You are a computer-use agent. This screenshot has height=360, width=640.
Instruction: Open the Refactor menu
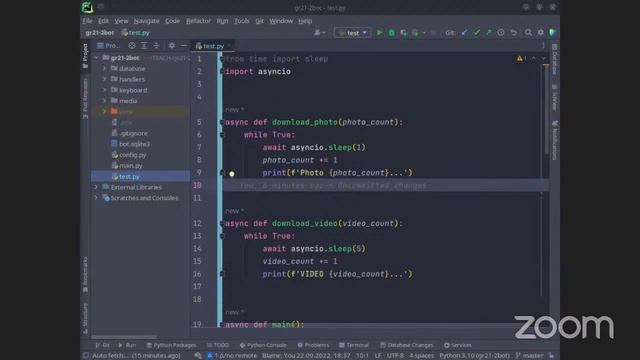point(198,21)
